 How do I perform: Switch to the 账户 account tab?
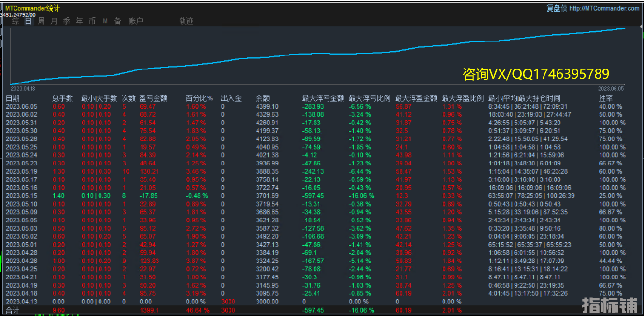[x=136, y=21]
